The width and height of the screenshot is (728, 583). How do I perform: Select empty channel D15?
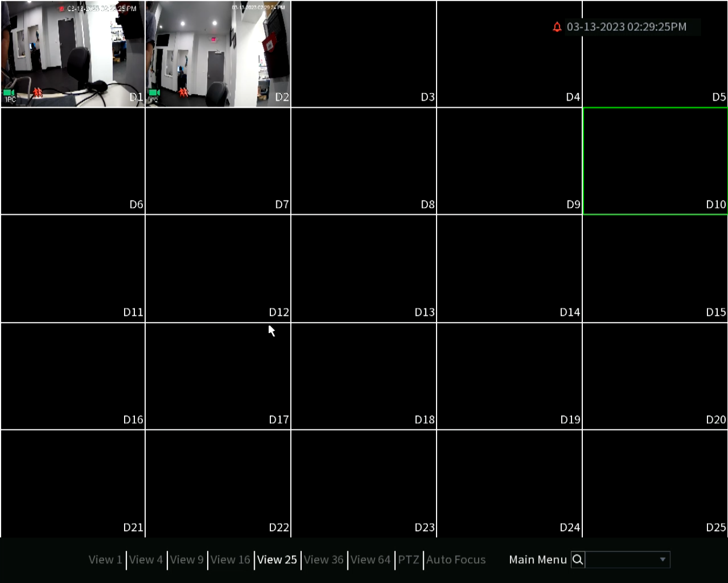(655, 269)
